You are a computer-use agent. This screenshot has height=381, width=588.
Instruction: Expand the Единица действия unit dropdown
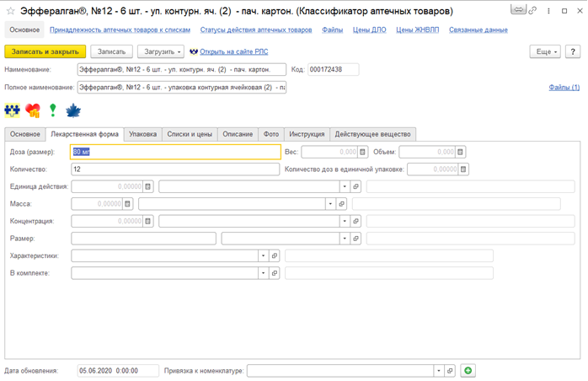(x=345, y=186)
